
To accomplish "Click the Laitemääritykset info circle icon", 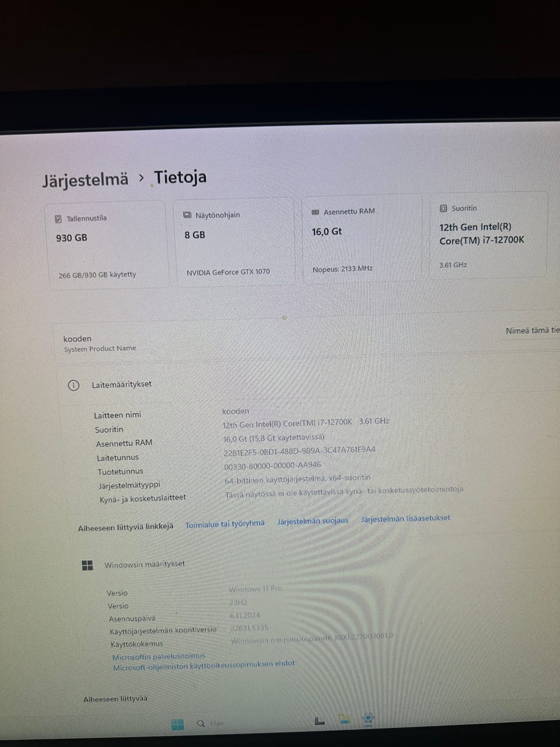I will click(x=73, y=386).
